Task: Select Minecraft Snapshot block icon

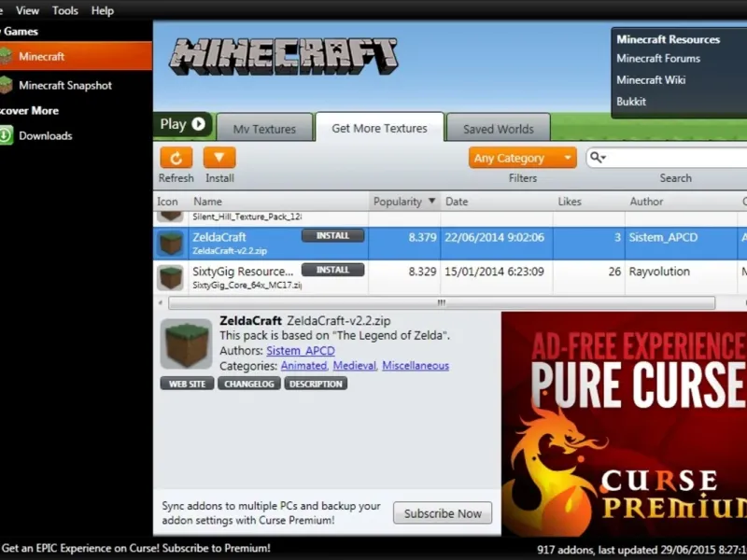Action: pos(6,85)
